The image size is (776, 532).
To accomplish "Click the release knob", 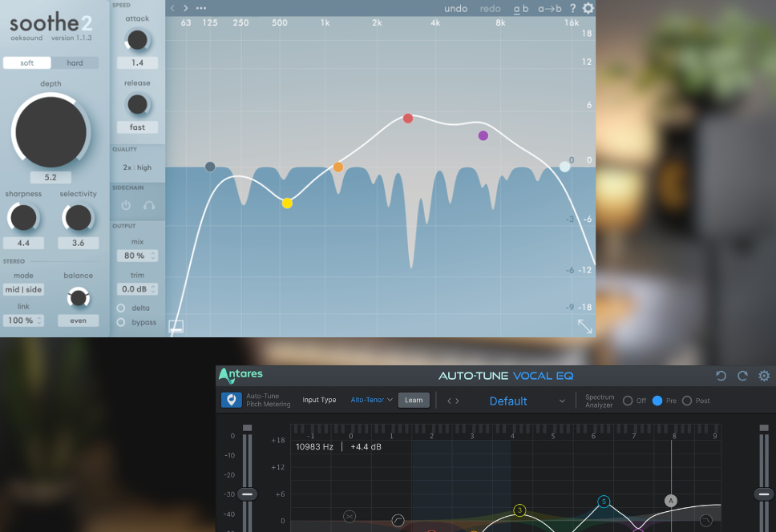I will (137, 104).
